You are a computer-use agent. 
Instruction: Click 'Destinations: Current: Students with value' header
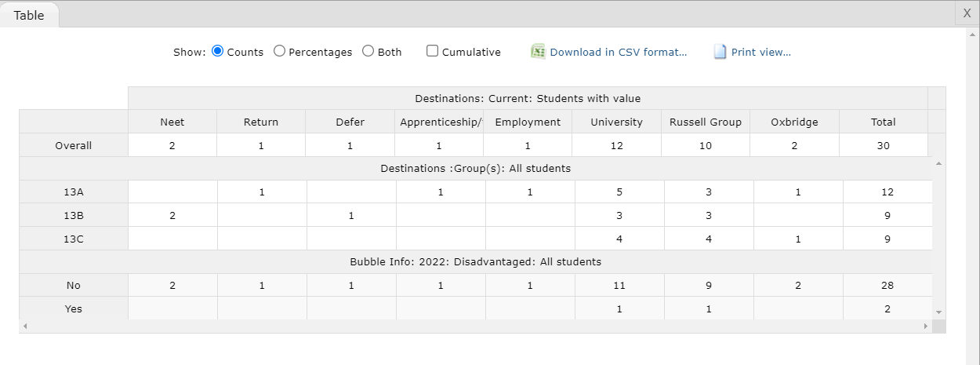(x=528, y=98)
